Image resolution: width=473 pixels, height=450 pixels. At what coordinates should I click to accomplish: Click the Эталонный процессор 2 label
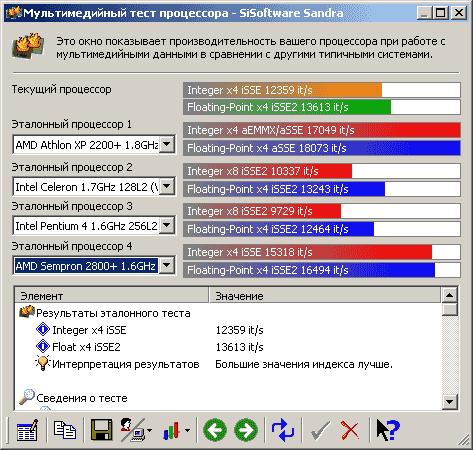(72, 167)
